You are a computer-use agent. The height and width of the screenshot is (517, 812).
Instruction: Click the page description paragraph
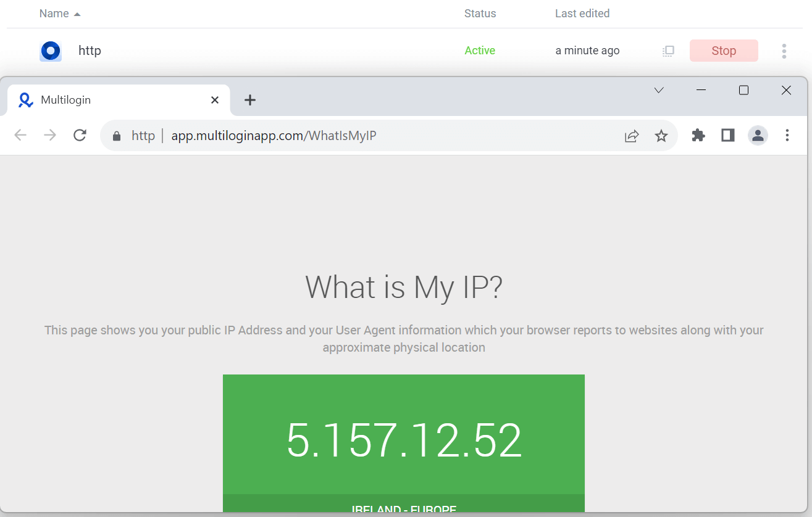click(404, 339)
